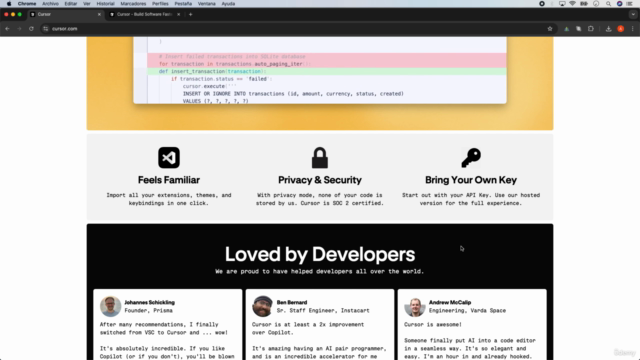Click the name Andrew McCalip
The height and width of the screenshot is (360, 640).
pos(450,302)
